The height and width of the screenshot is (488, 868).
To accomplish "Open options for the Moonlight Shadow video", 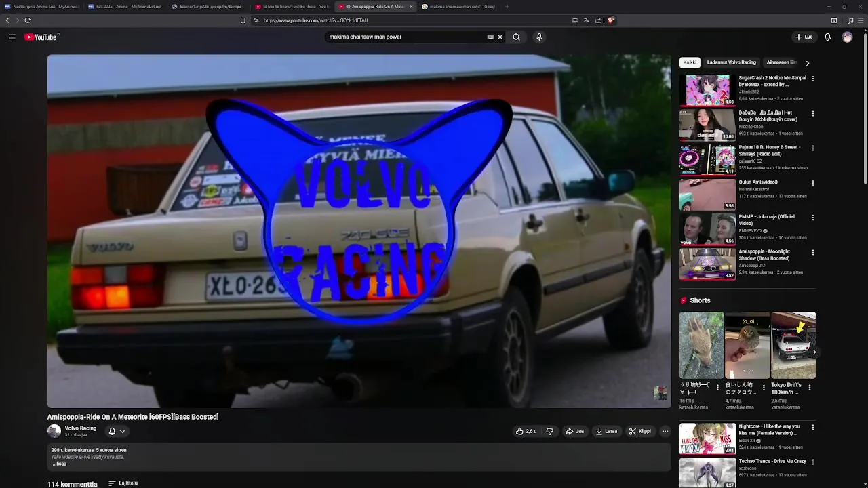I will (813, 253).
